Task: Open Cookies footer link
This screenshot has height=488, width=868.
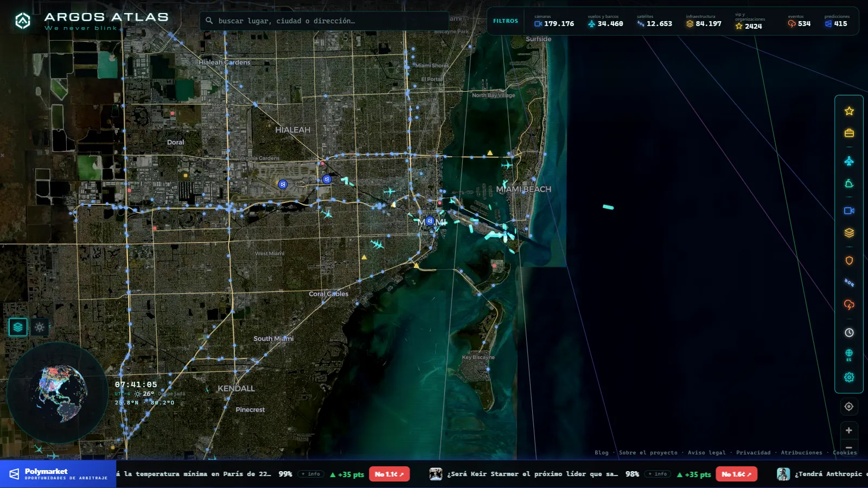Action: [x=845, y=452]
